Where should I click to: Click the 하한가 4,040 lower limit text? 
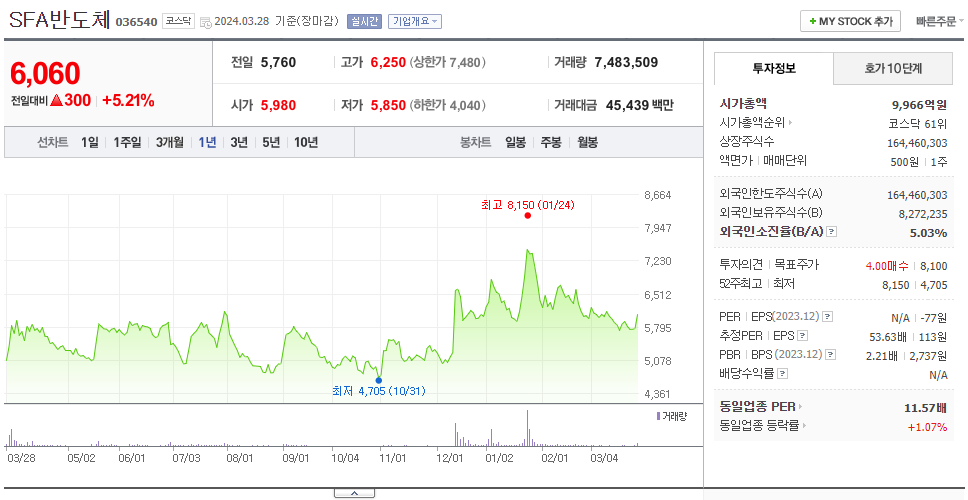(448, 106)
